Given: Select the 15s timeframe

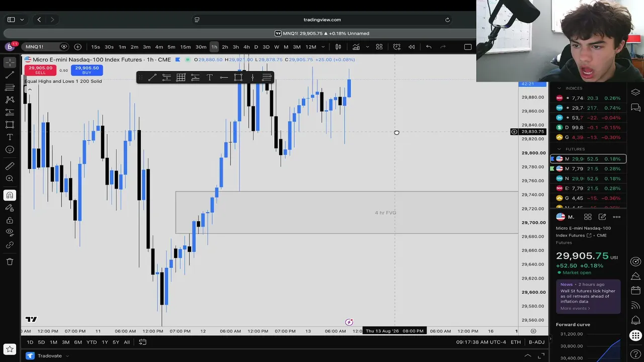Looking at the screenshot, I should pos(95,47).
